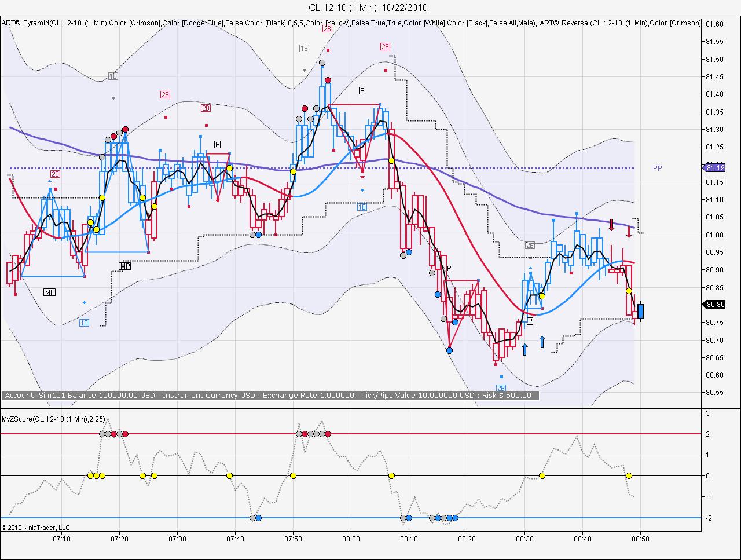Click the black 80.80 last price tag

pyautogui.click(x=715, y=305)
